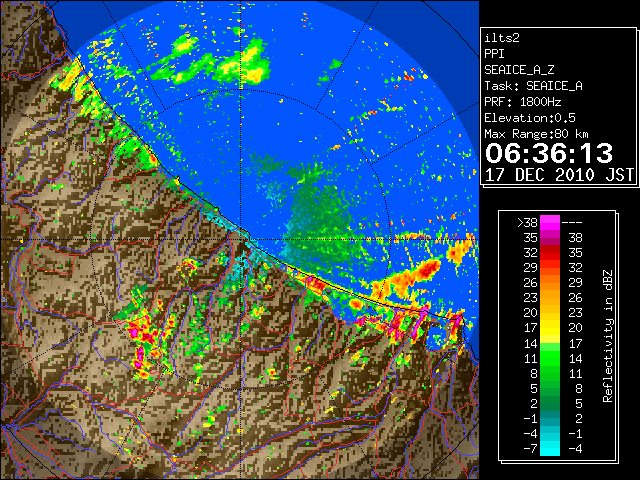
Task: Click the Max Range:80 km entry
Action: (x=536, y=134)
